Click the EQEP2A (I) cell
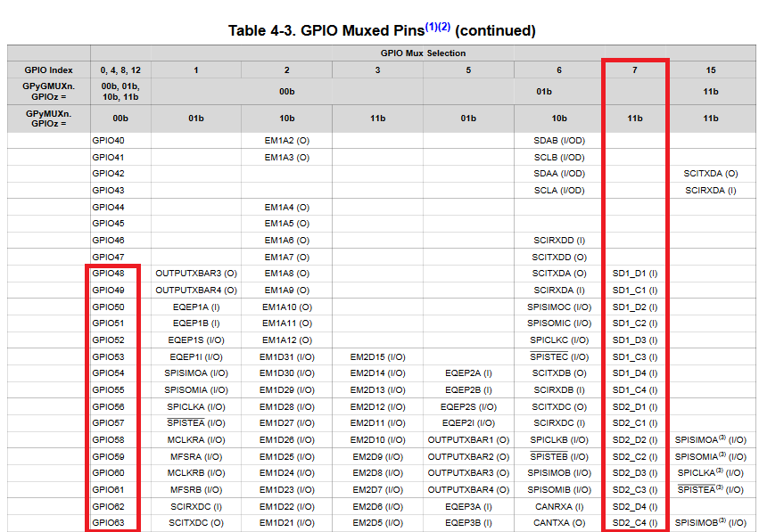Viewport: 759px width, 532px height. [x=468, y=372]
